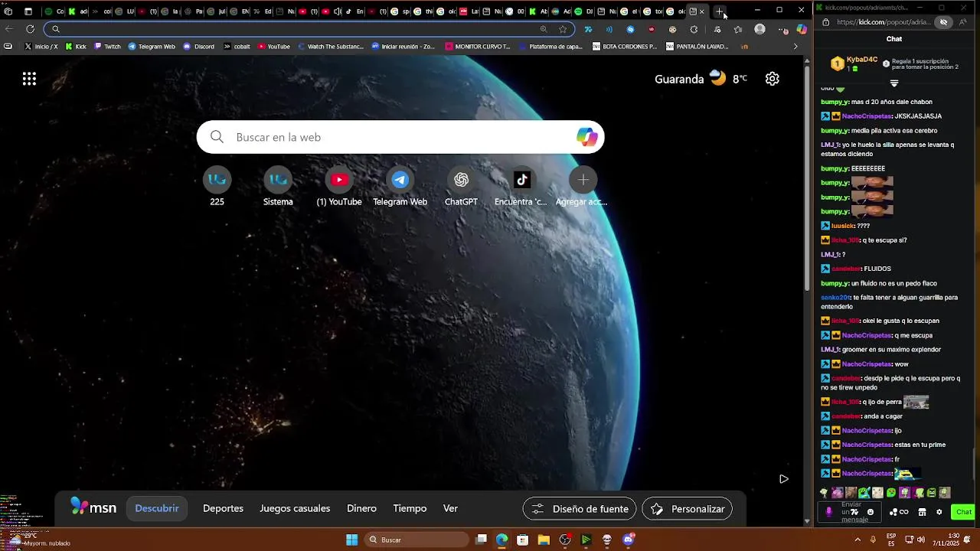The image size is (980, 551).
Task: Open the apps grid launcher icon
Action: click(x=29, y=79)
